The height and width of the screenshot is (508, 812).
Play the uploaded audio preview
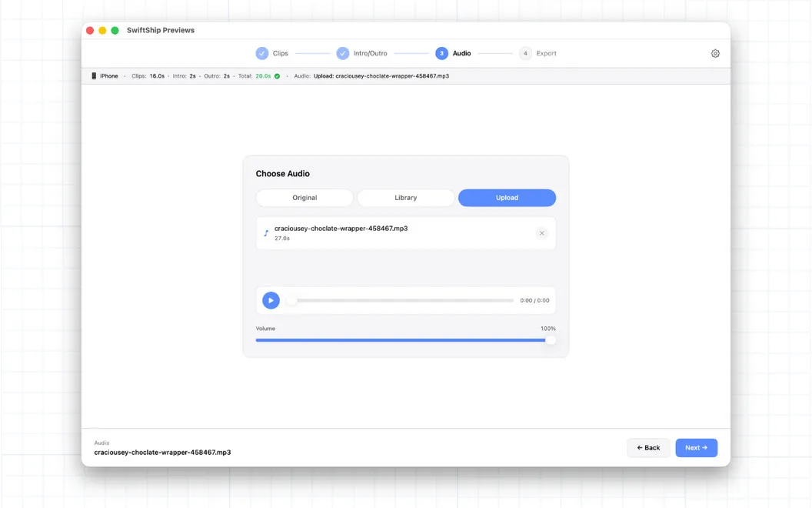pos(271,300)
